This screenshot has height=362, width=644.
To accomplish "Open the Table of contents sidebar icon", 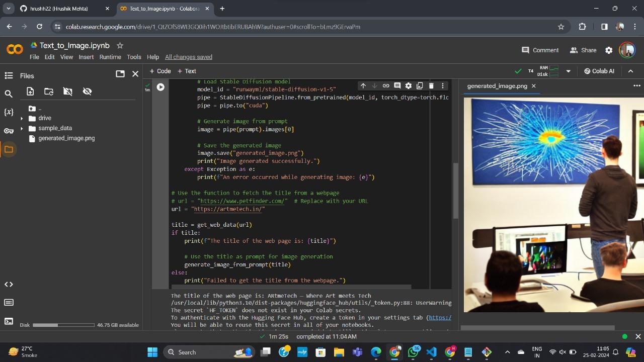I will pyautogui.click(x=9, y=75).
